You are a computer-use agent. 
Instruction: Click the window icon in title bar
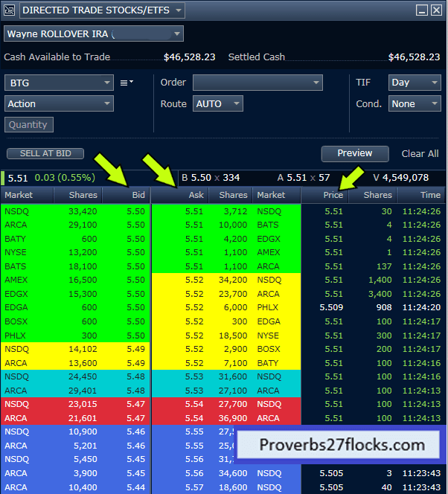10,10
